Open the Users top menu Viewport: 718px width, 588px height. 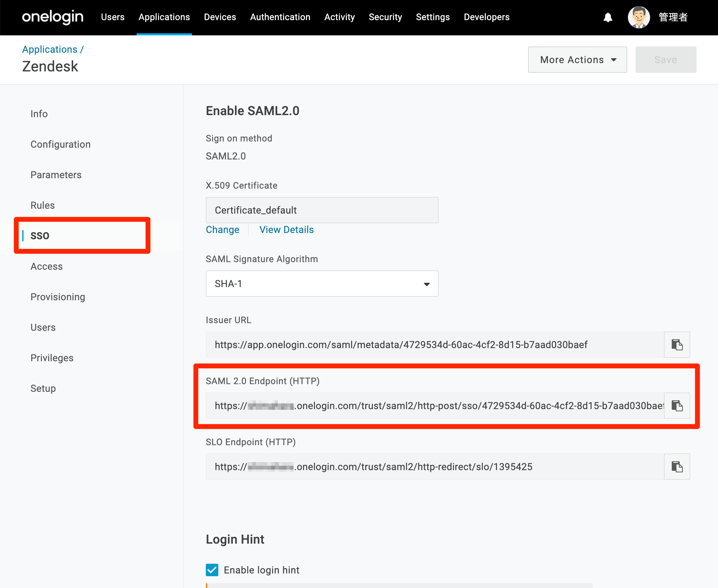[x=113, y=17]
